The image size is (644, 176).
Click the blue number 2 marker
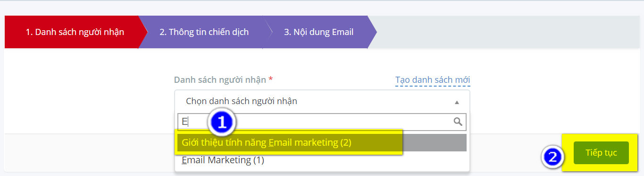pos(551,156)
